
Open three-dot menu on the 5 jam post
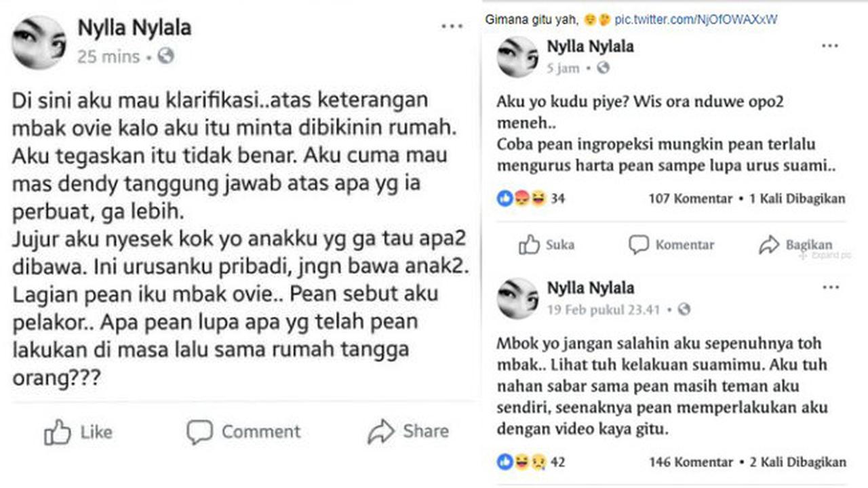830,46
